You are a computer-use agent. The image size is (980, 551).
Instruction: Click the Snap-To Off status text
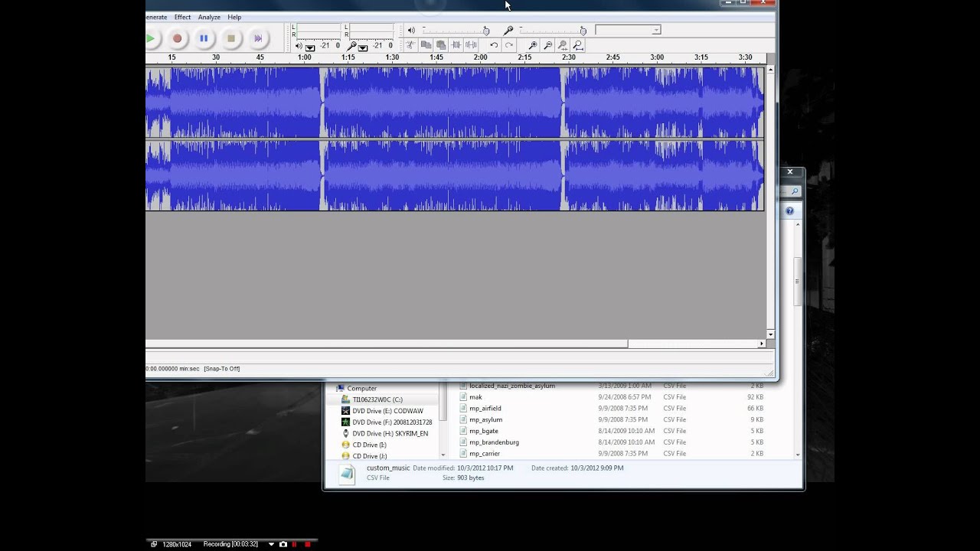(222, 369)
